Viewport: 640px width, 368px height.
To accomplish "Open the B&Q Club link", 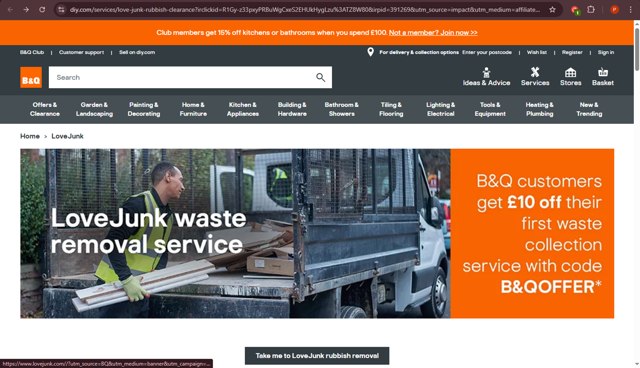I will (x=32, y=52).
